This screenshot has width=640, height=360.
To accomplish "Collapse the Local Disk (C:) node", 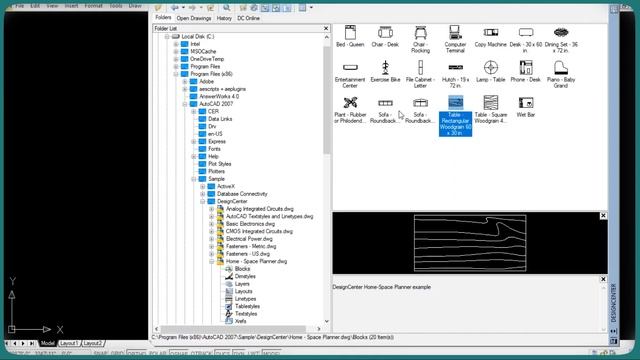I will 167,37.
